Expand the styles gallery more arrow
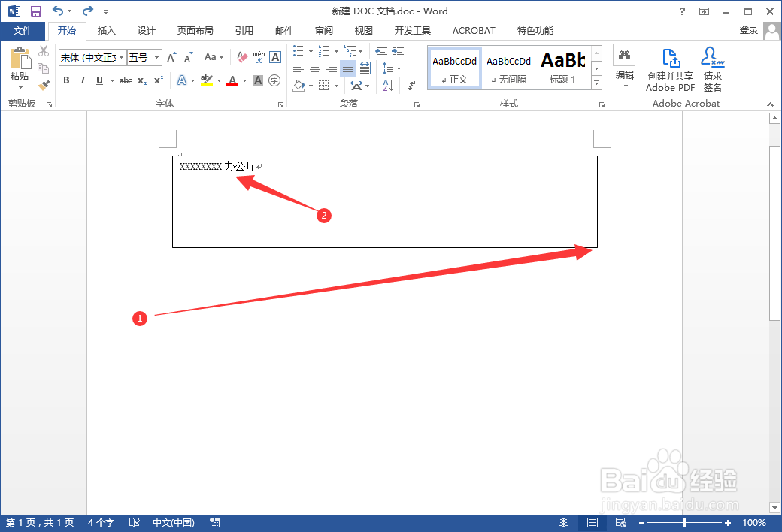Image resolution: width=782 pixels, height=532 pixels. pyautogui.click(x=596, y=83)
